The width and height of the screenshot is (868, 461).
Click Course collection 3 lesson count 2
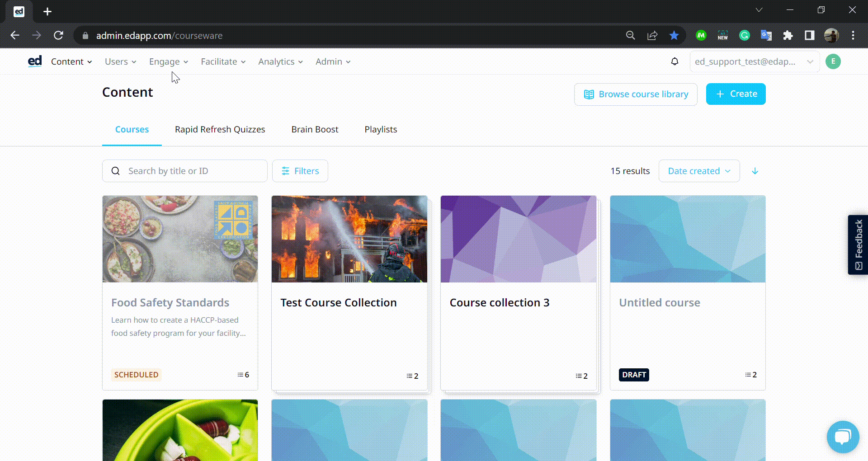point(581,376)
